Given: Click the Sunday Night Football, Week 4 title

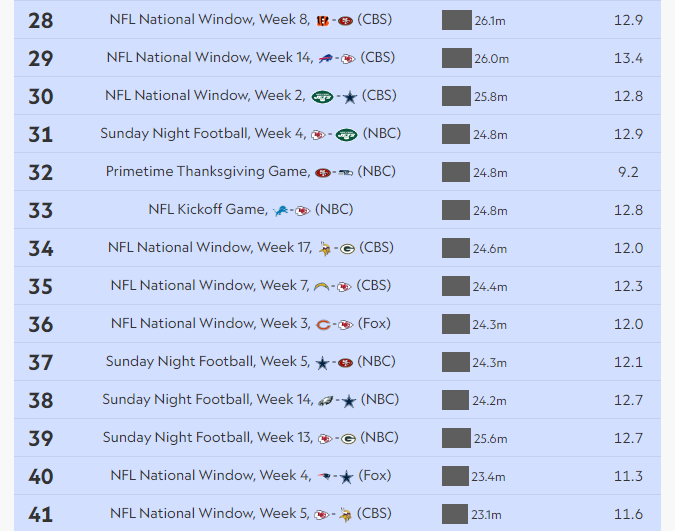Looking at the screenshot, I should (203, 134).
